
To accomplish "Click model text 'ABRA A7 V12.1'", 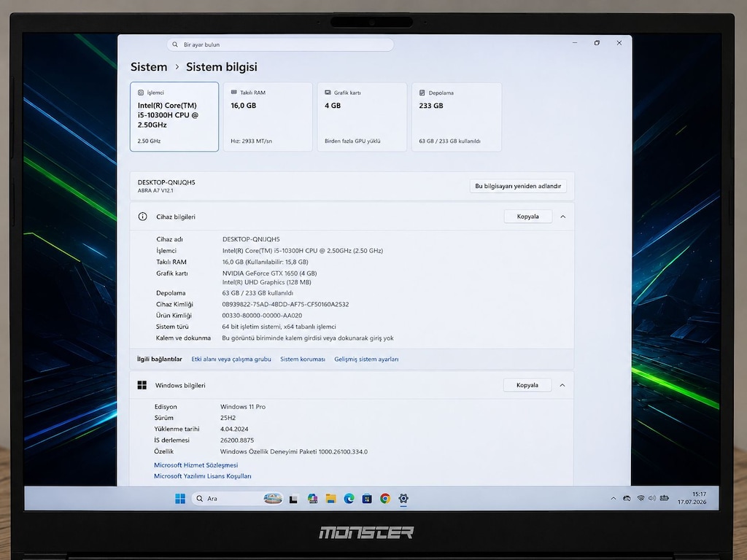I will point(155,190).
